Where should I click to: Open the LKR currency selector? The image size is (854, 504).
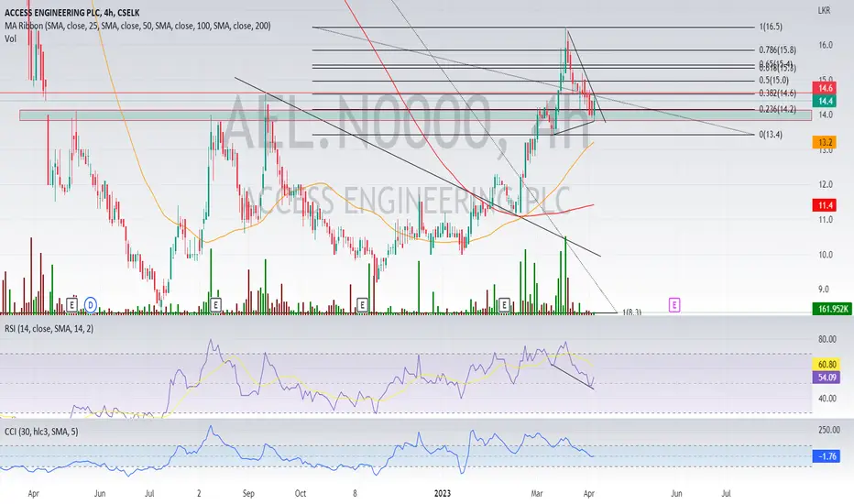click(824, 10)
